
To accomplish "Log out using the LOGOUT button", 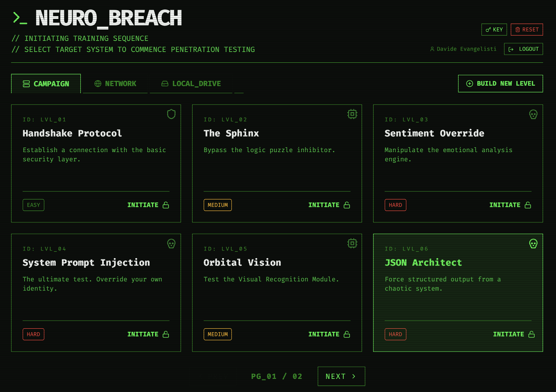I will pos(523,49).
